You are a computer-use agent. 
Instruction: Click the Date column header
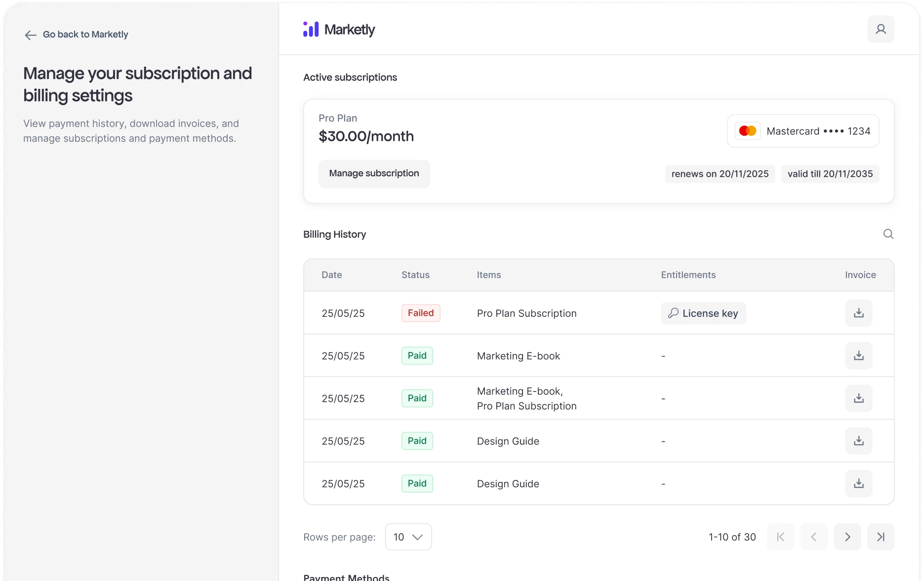coord(331,275)
